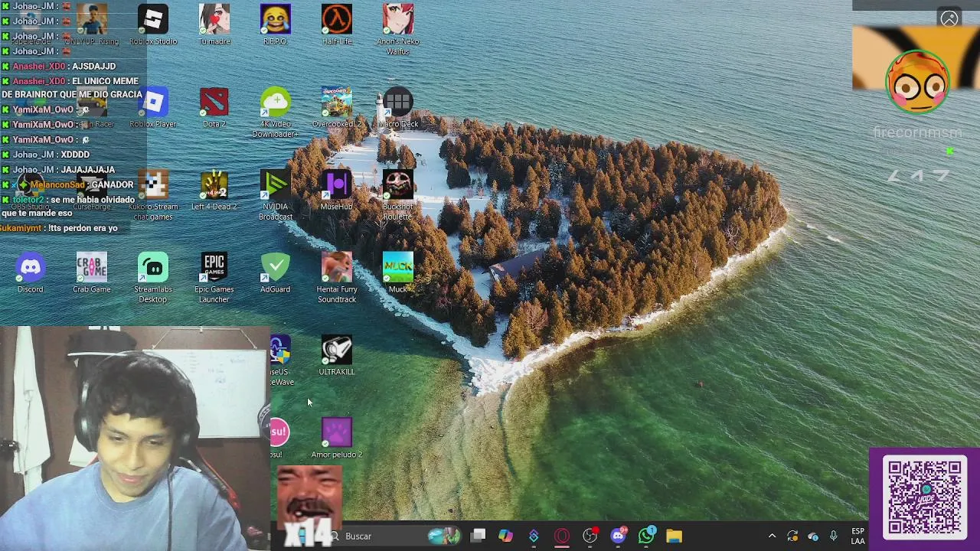Open the Macro Deck shortcut

coord(398,107)
